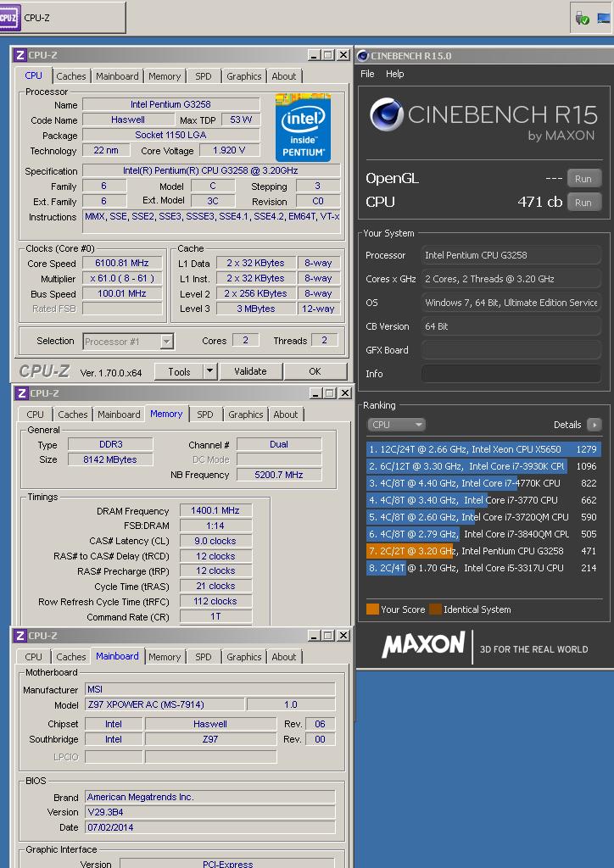Click CPU-Z icon in Mainboard window title bar
Viewport: 614px width, 868px height.
coord(20,636)
